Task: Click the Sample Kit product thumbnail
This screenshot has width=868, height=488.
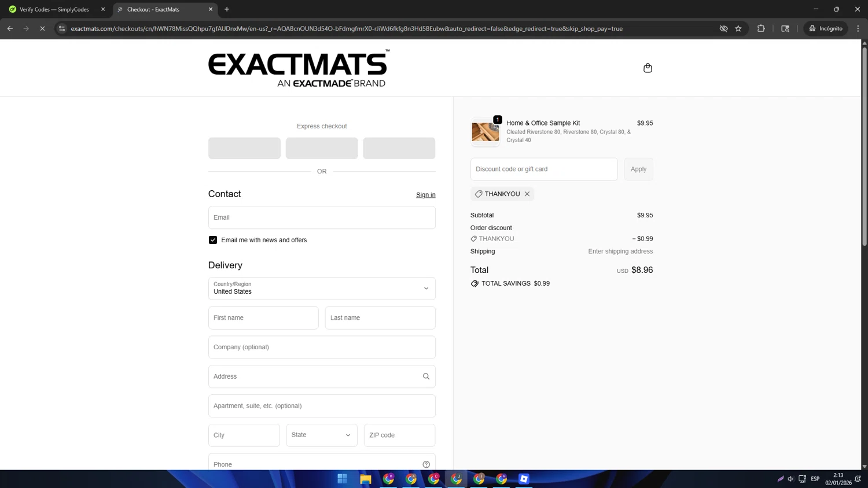Action: pos(485,132)
